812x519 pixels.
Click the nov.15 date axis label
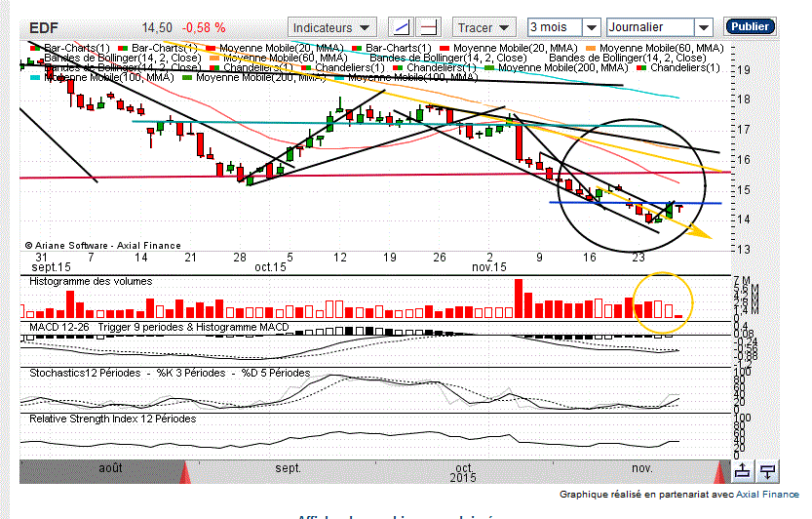pos(489,267)
